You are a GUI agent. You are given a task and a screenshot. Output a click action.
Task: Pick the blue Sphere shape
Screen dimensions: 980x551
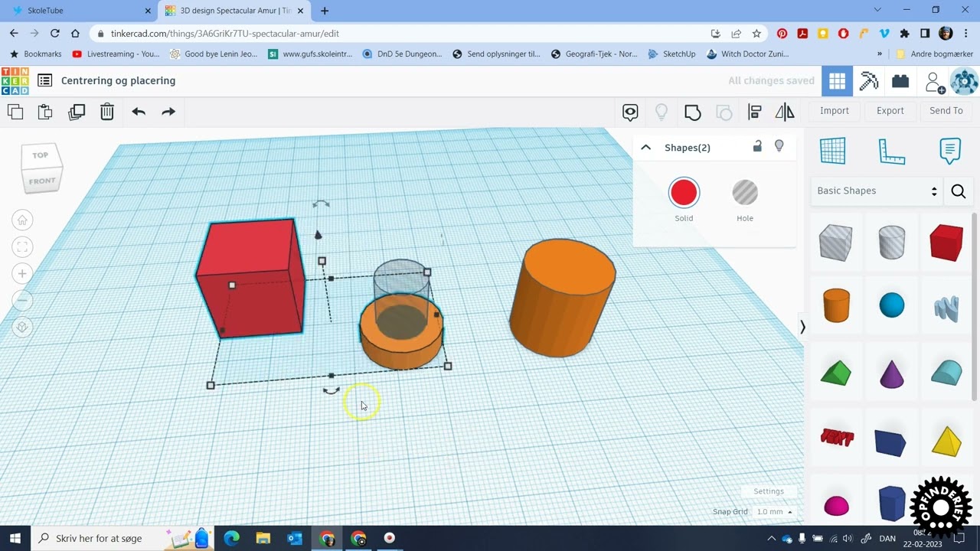[892, 305]
